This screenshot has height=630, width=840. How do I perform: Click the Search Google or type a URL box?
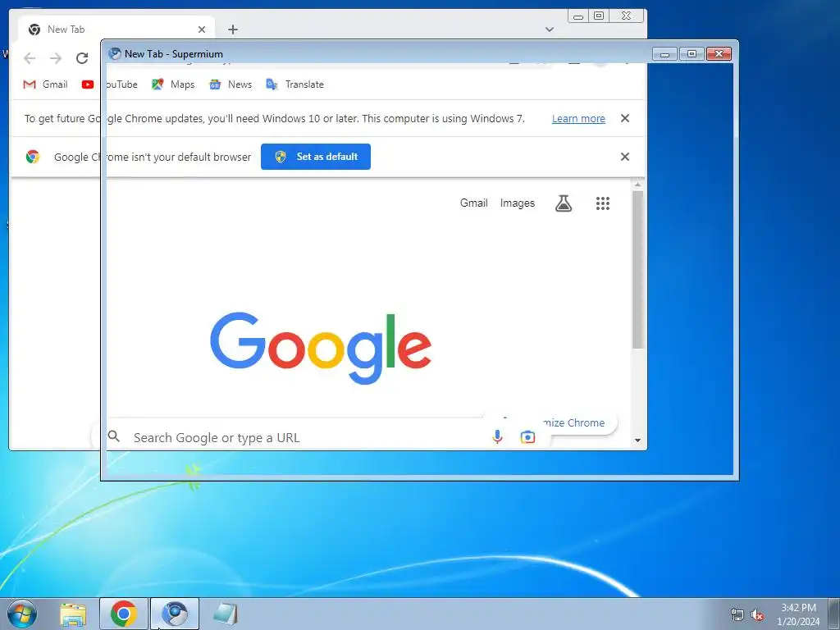pyautogui.click(x=322, y=438)
